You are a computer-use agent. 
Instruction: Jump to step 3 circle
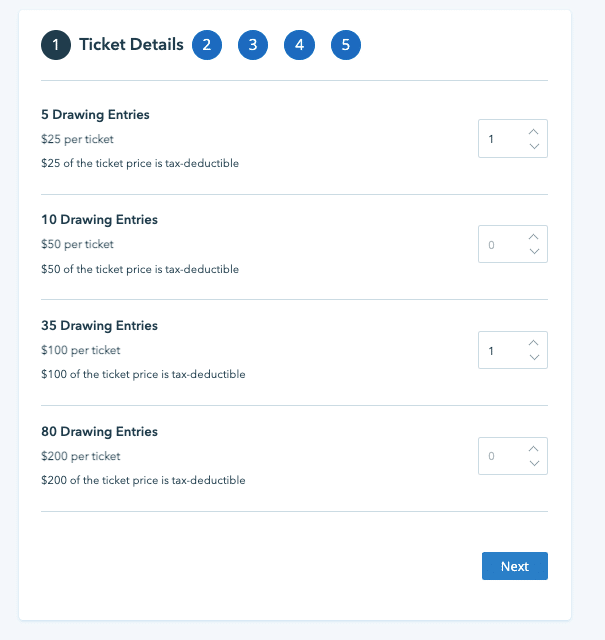point(253,45)
